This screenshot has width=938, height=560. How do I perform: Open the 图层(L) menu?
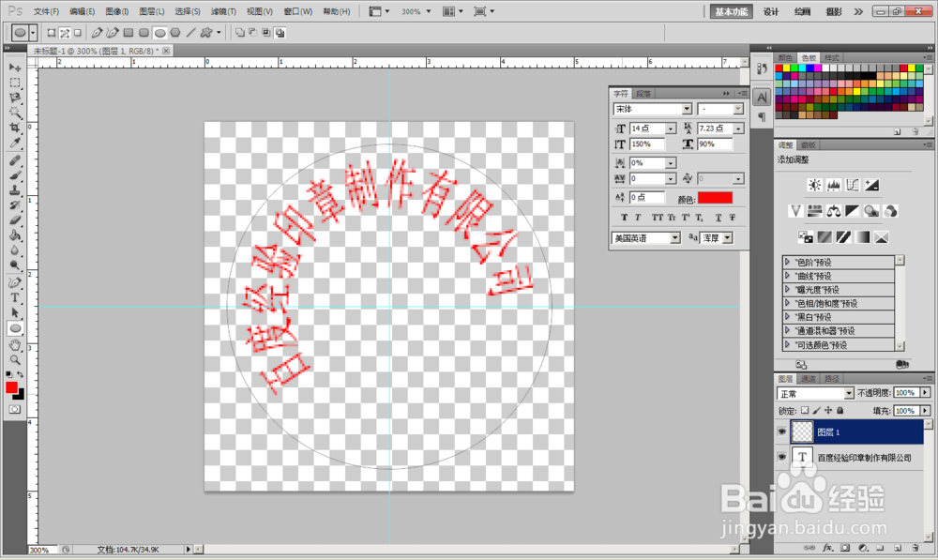pyautogui.click(x=151, y=11)
